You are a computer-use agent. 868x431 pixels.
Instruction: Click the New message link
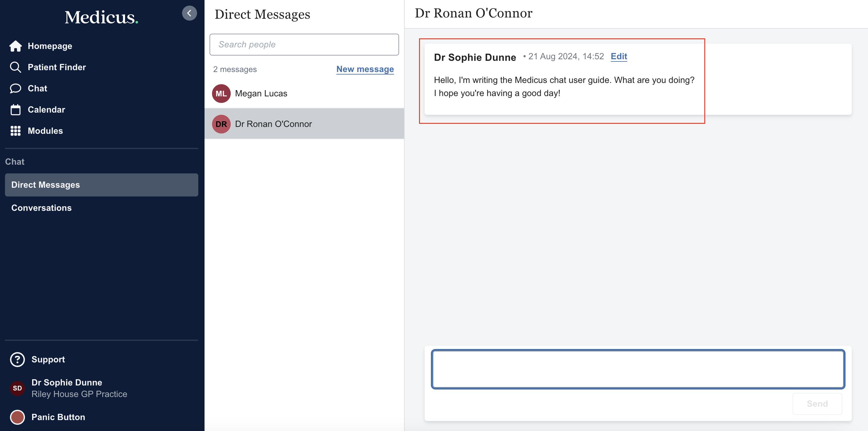(365, 69)
